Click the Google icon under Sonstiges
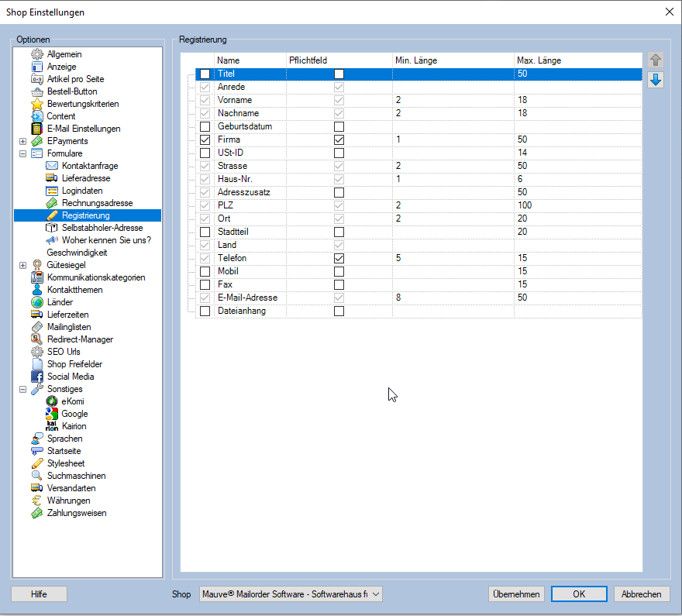This screenshot has height=616, width=682. pyautogui.click(x=52, y=414)
